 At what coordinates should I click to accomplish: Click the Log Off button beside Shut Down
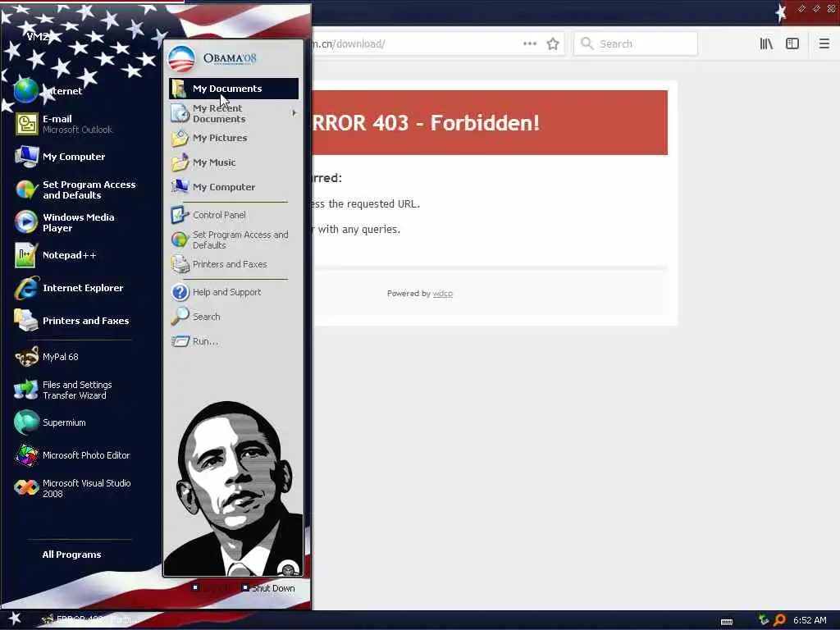pos(212,588)
